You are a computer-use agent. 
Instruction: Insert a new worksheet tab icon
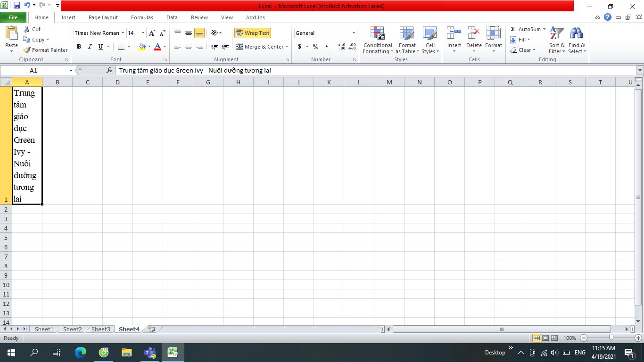(x=151, y=329)
